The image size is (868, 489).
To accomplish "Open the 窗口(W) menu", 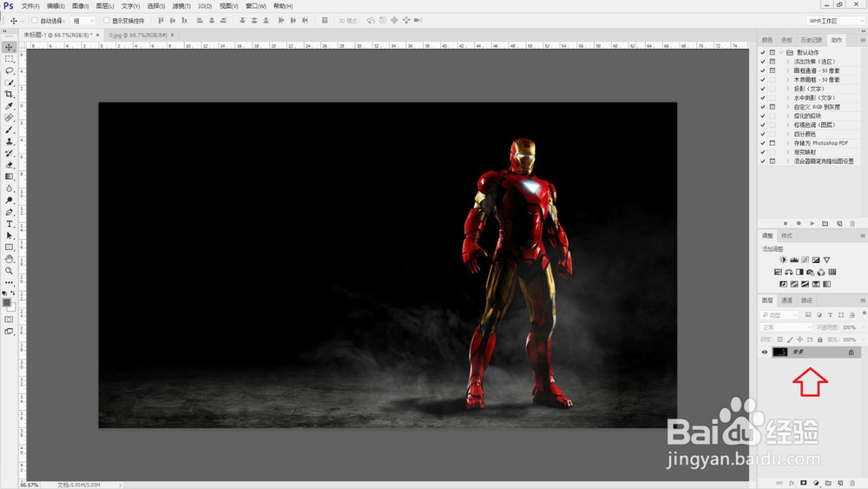I will point(256,6).
